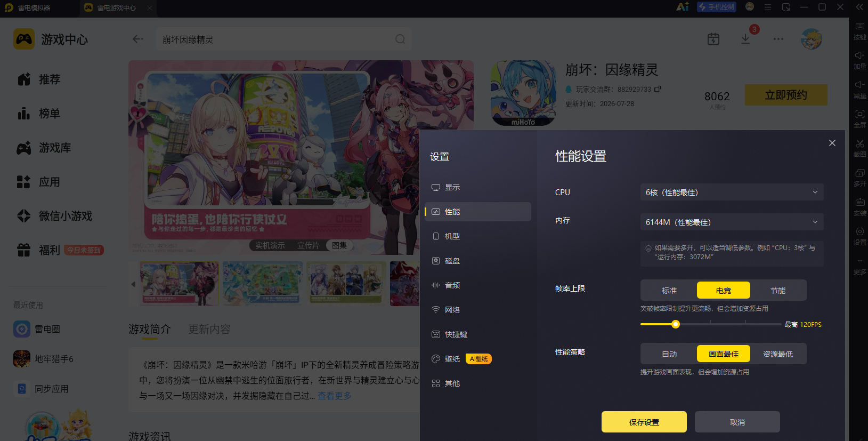Screen dimensions: 868x441
Task: Show more sidebar tools (更多)
Action: (859, 266)
